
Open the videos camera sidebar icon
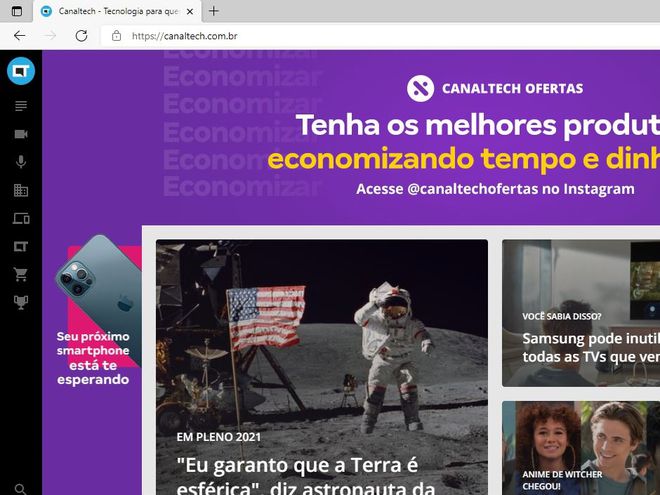tap(21, 134)
